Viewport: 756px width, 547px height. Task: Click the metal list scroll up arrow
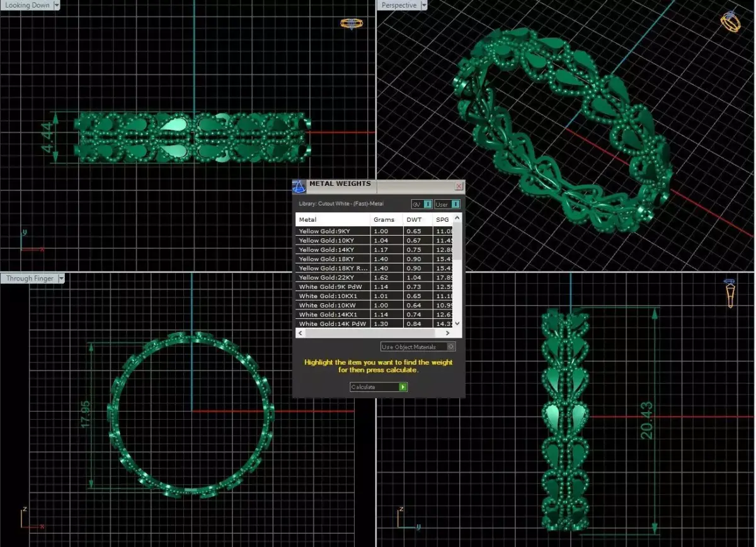pos(457,217)
